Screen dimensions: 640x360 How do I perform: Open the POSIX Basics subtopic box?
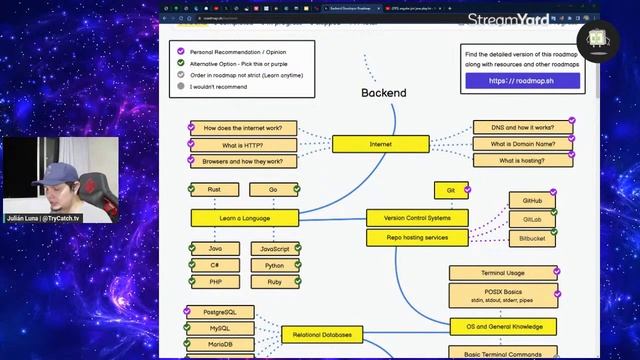[503, 296]
